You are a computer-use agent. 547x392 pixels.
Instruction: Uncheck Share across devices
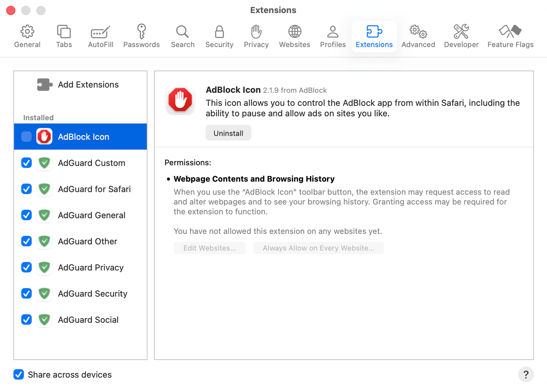pos(19,374)
